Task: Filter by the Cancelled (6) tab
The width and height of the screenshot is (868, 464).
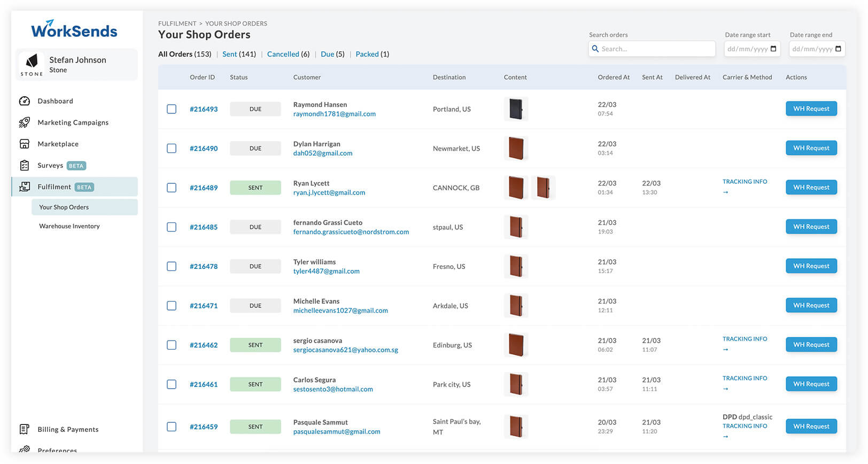Action: click(x=288, y=54)
